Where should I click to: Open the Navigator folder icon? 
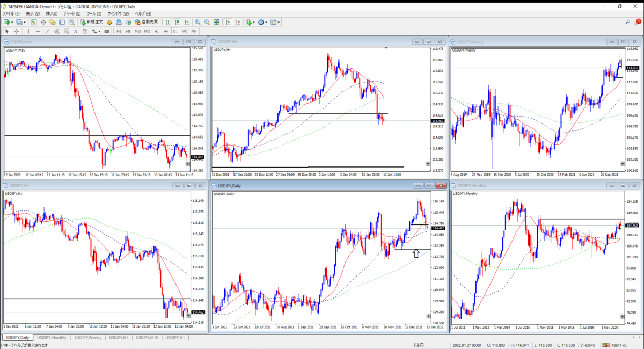(53, 22)
